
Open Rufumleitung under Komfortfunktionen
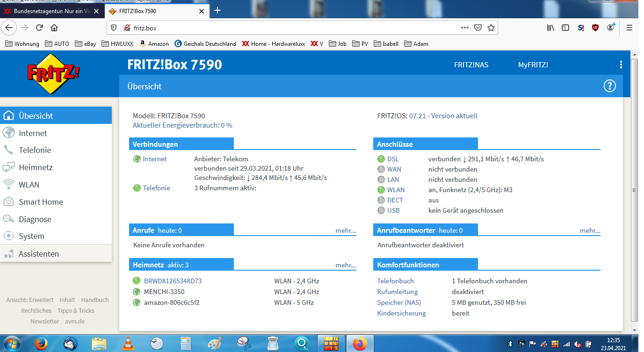(x=398, y=292)
